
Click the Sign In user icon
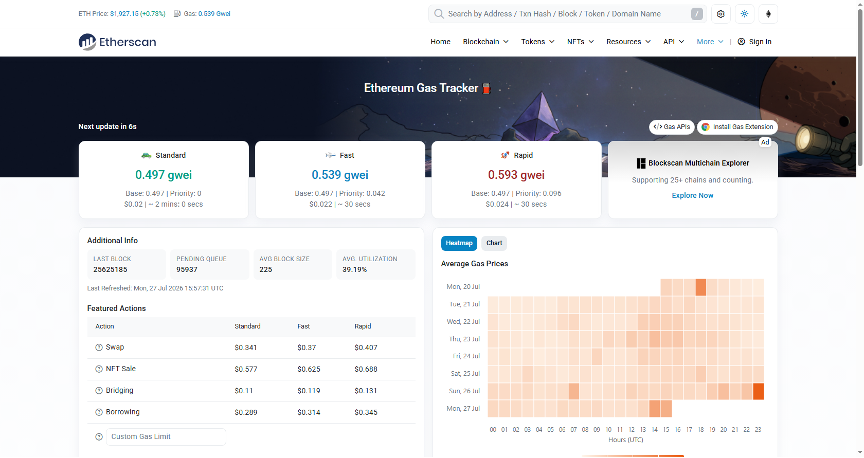coord(741,41)
